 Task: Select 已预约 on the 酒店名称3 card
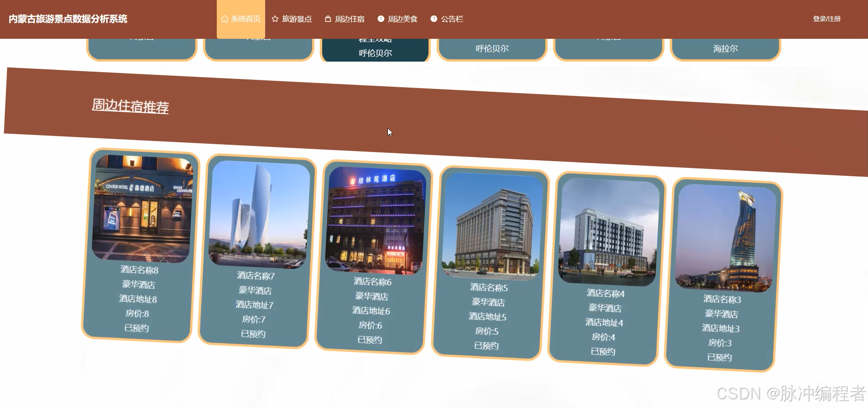(x=719, y=357)
